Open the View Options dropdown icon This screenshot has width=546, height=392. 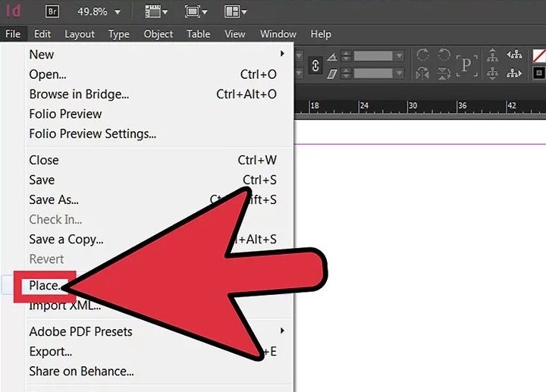tap(156, 11)
